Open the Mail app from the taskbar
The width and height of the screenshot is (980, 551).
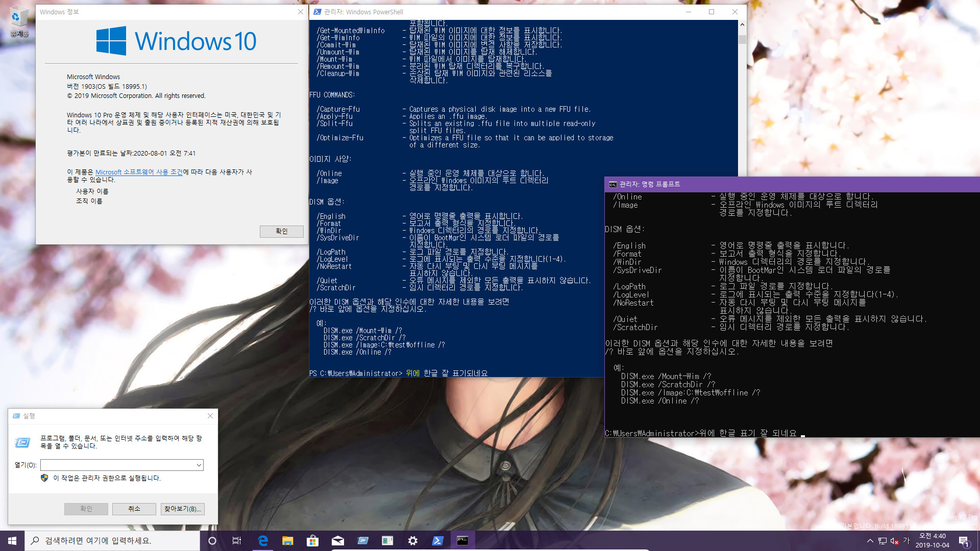point(337,541)
